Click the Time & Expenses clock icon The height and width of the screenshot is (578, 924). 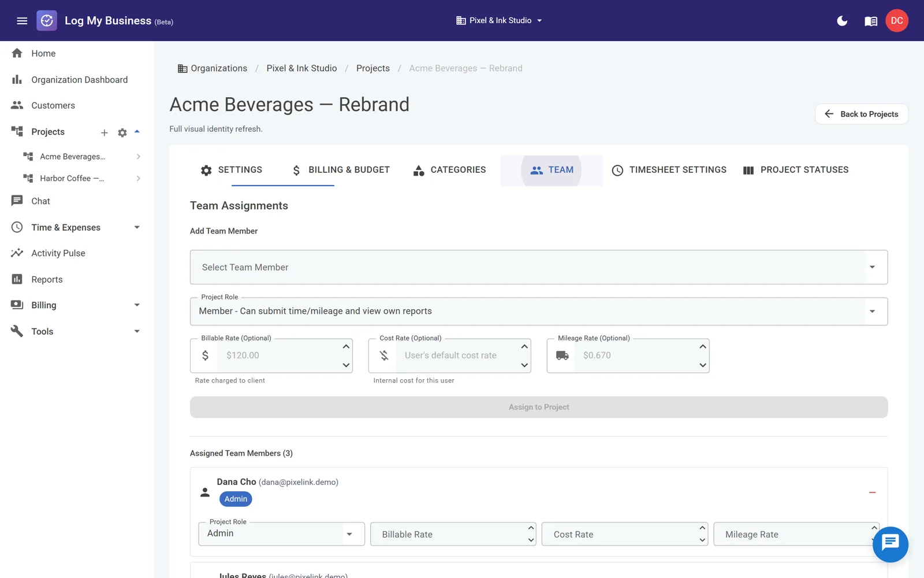click(17, 227)
